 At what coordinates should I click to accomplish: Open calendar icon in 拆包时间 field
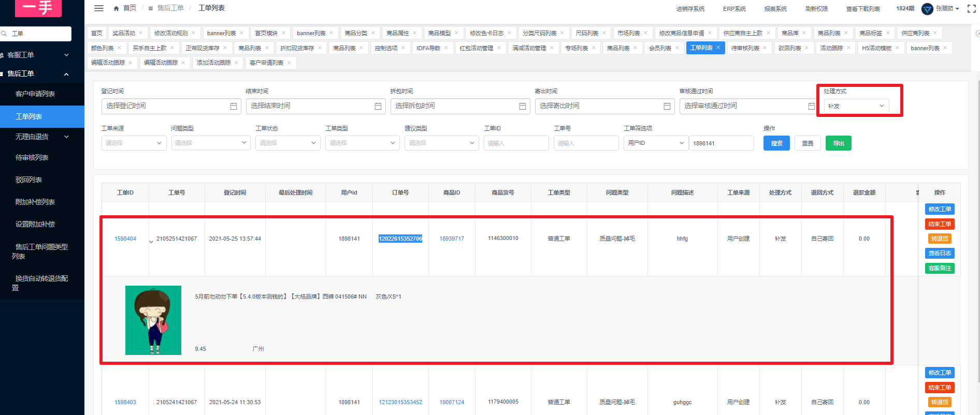pyautogui.click(x=523, y=106)
